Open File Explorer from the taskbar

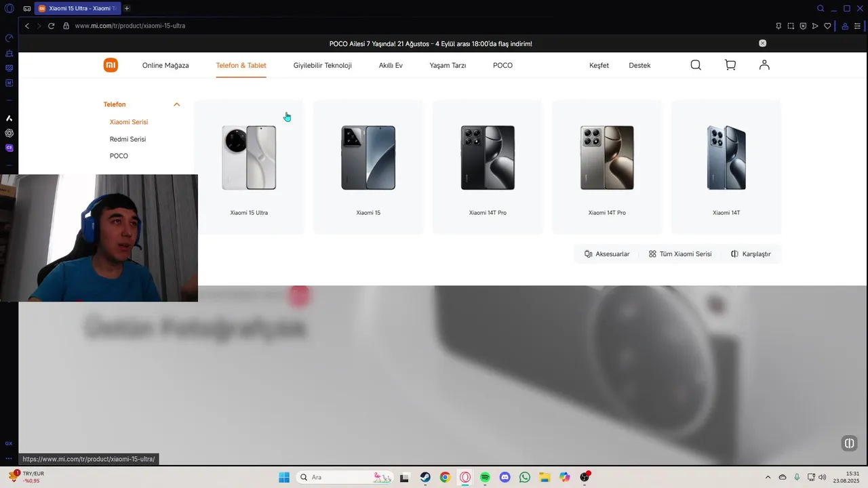click(545, 477)
